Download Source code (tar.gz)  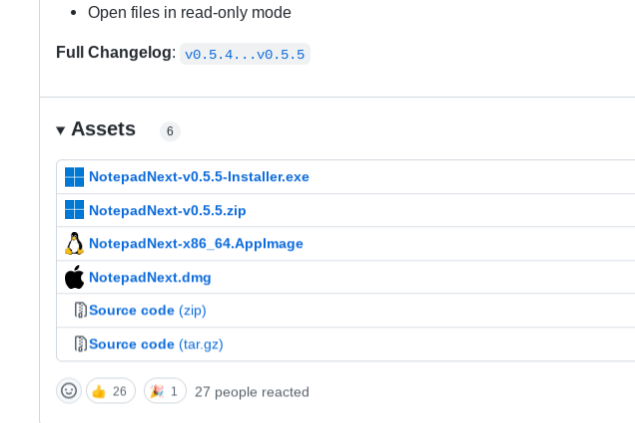coord(156,344)
